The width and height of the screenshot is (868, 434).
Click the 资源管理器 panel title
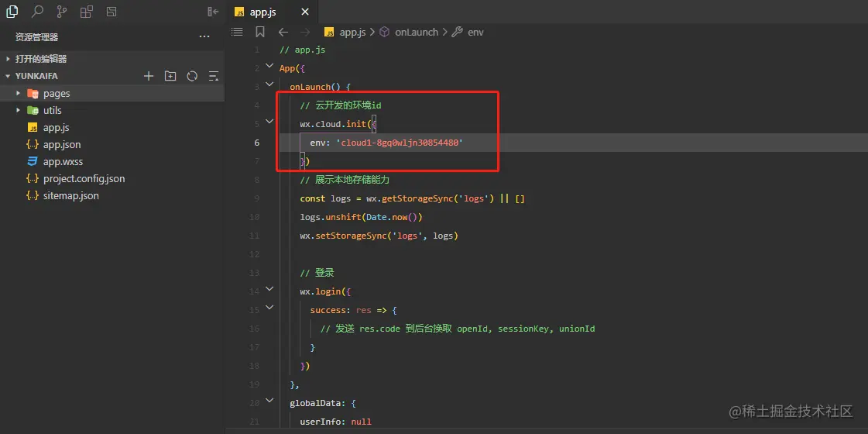click(36, 37)
